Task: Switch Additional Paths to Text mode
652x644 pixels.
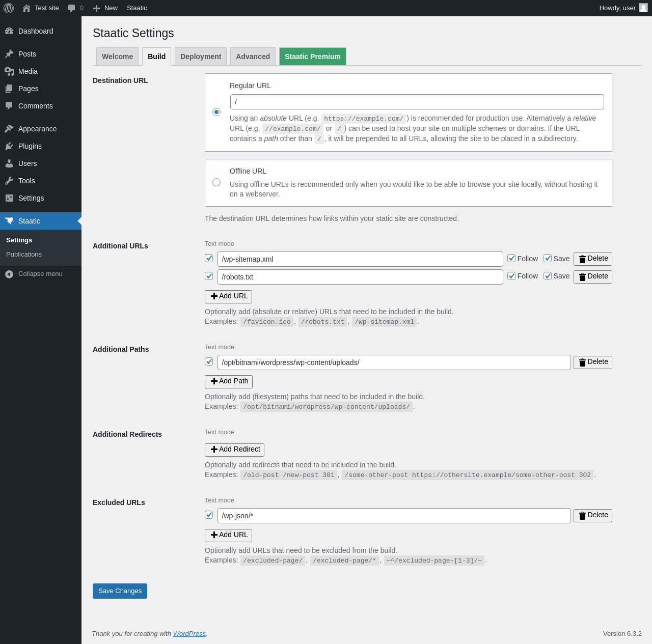Action: [x=220, y=347]
